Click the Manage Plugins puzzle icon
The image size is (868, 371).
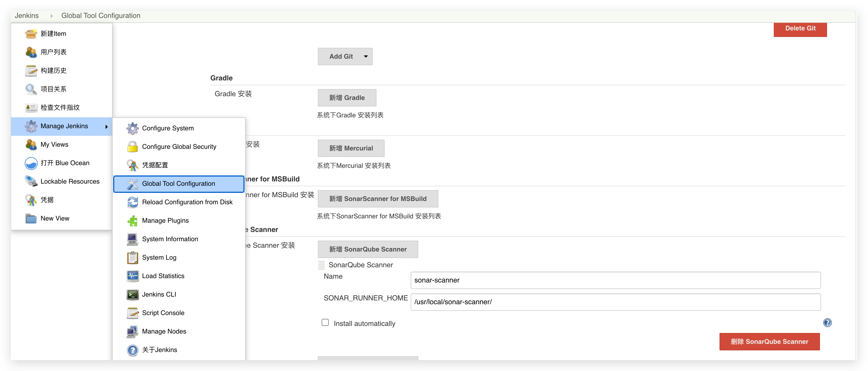(132, 221)
